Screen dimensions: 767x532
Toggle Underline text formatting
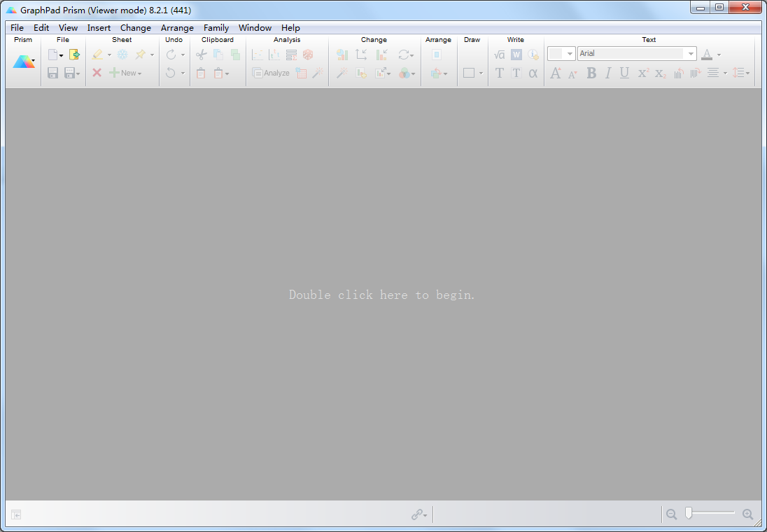tap(624, 73)
